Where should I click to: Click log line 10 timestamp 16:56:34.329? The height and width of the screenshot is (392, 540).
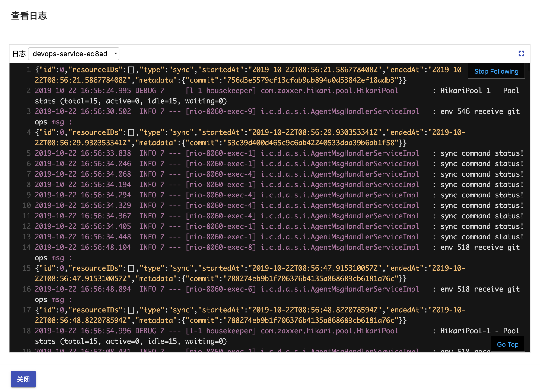(106, 205)
